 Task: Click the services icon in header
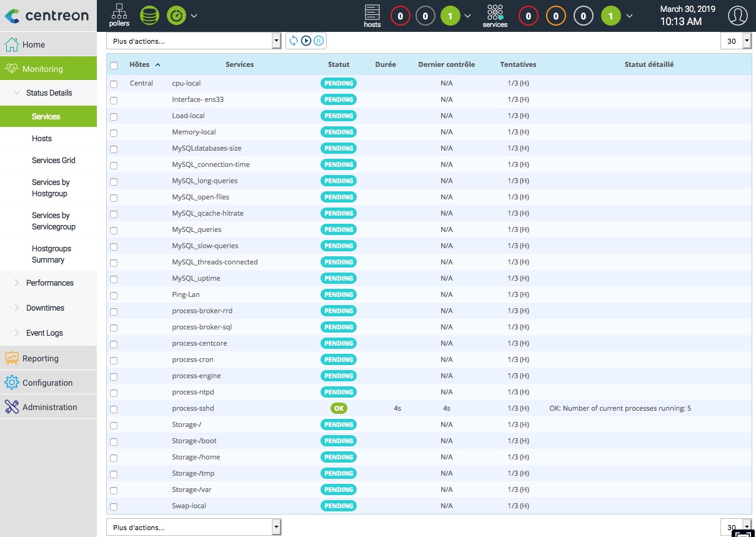[x=495, y=16]
